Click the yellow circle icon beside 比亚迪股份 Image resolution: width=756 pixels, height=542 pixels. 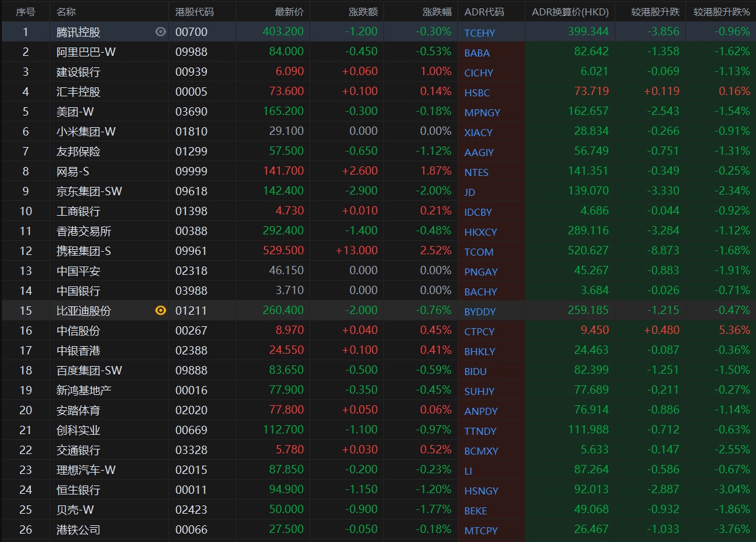161,310
